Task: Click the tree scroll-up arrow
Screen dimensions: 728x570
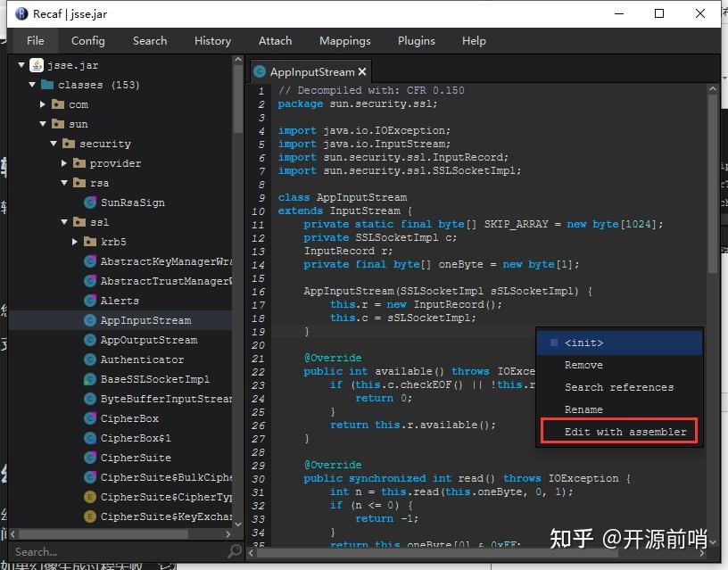Action: pos(237,60)
